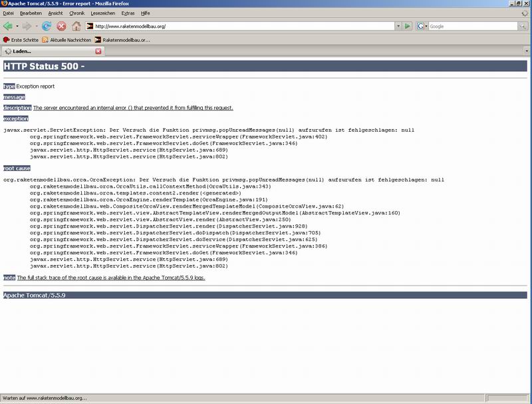Image resolution: width=532 pixels, height=404 pixels.
Task: Open the Hilfe menu
Action: point(145,13)
